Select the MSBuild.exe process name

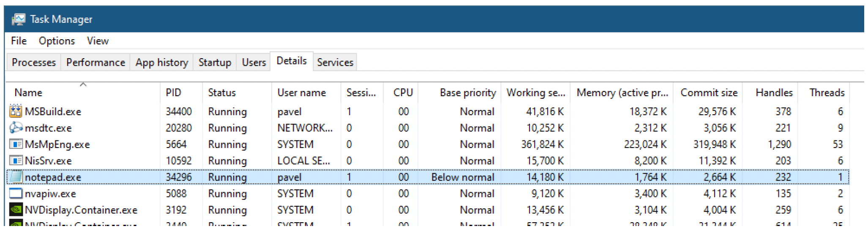[x=53, y=112]
